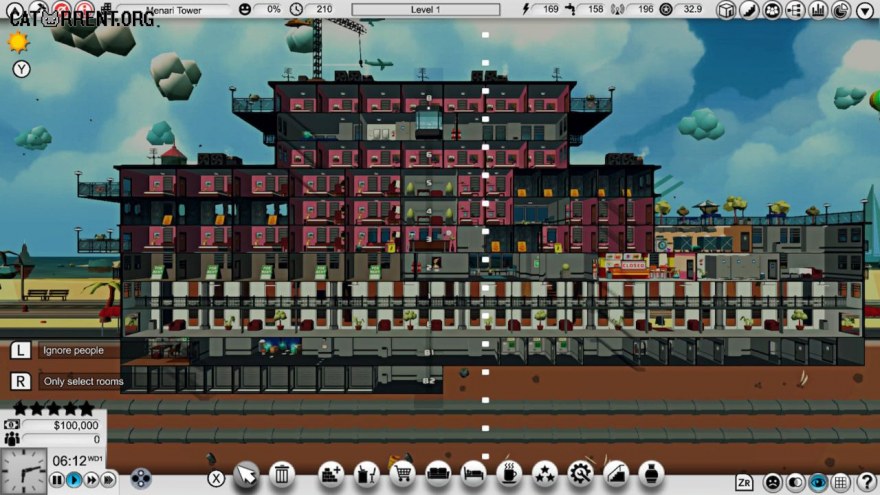Image resolution: width=880 pixels, height=495 pixels.
Task: Toggle the sad face unhappiness overlay
Action: tap(773, 482)
